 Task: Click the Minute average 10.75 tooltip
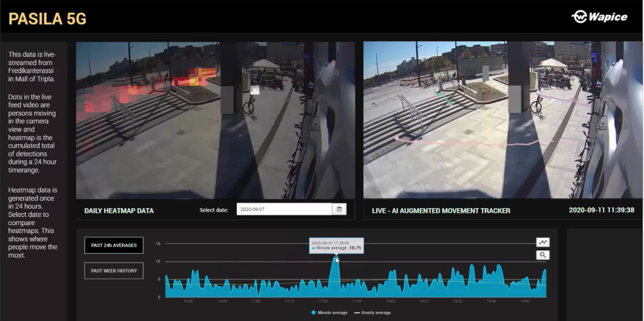click(x=336, y=246)
